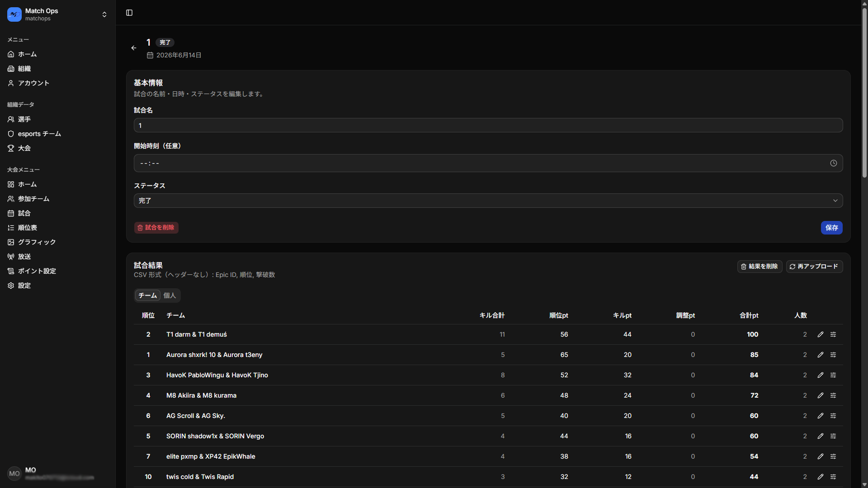Open adjustments for T1 darm & T1 demuś

click(x=833, y=334)
